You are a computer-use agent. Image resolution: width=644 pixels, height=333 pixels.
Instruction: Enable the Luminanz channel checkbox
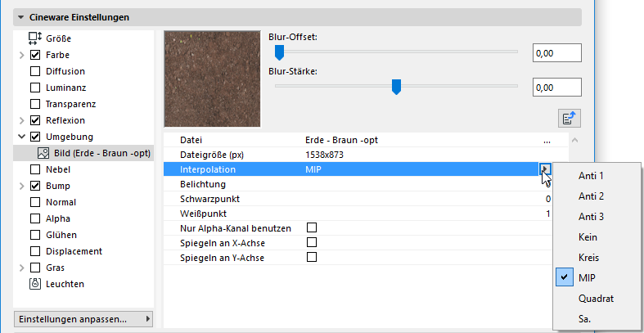[x=35, y=88]
